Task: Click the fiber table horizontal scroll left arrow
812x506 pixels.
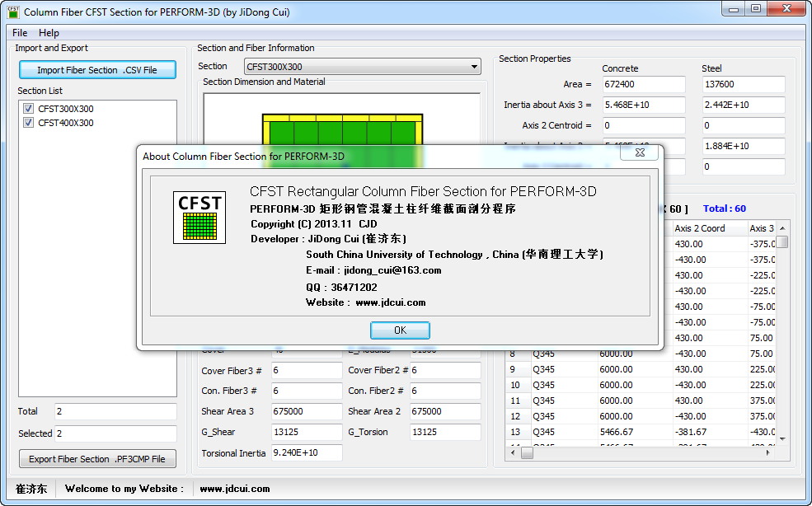Action: (x=513, y=452)
